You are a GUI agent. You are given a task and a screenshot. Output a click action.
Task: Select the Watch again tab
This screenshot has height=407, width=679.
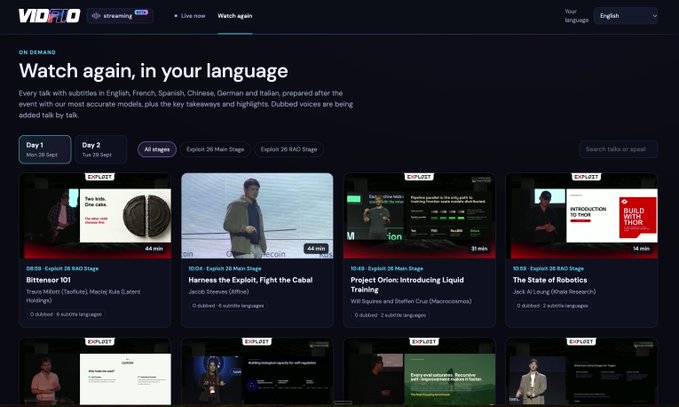pyautogui.click(x=235, y=16)
